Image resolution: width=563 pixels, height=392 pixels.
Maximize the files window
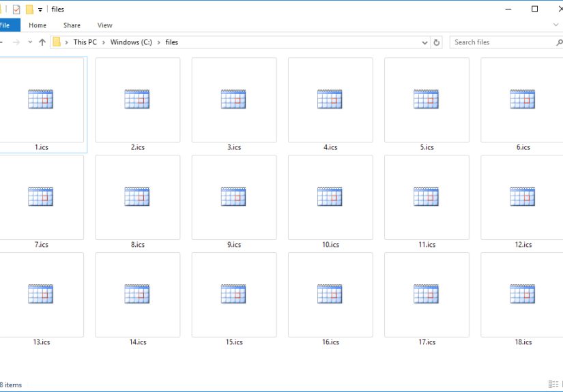click(x=534, y=9)
